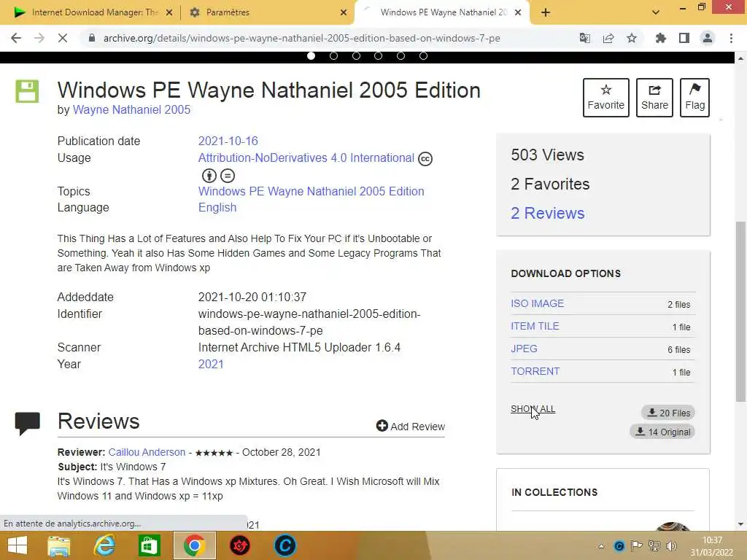Open author Wayne Nathaniel 2005 link
The width and height of the screenshot is (747, 560).
click(131, 109)
